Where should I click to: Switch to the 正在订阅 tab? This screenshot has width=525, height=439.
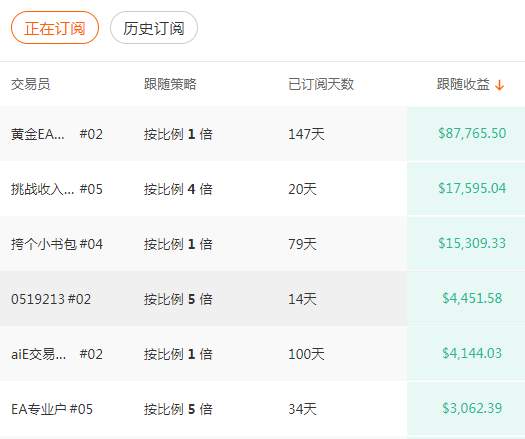coord(55,28)
